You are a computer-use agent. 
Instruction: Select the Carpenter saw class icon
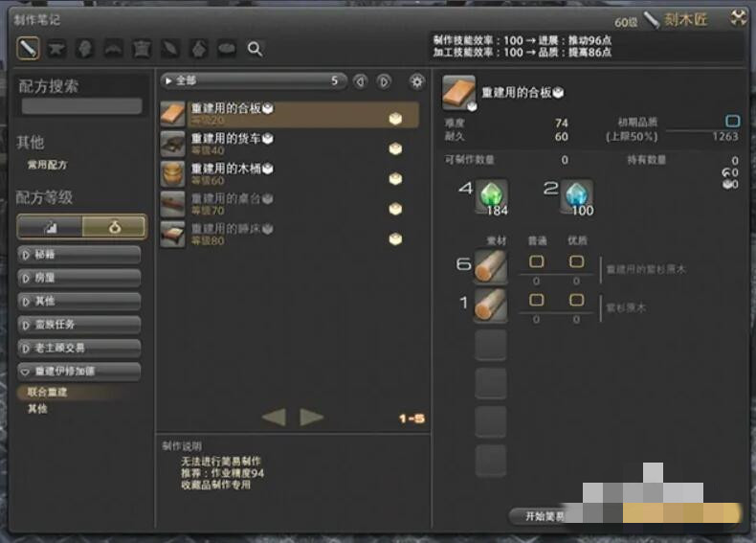[28, 48]
